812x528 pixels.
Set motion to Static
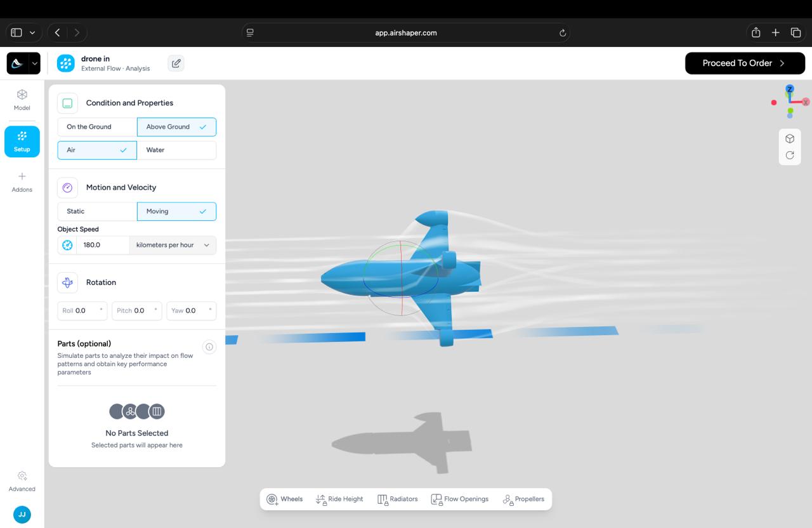pos(97,211)
